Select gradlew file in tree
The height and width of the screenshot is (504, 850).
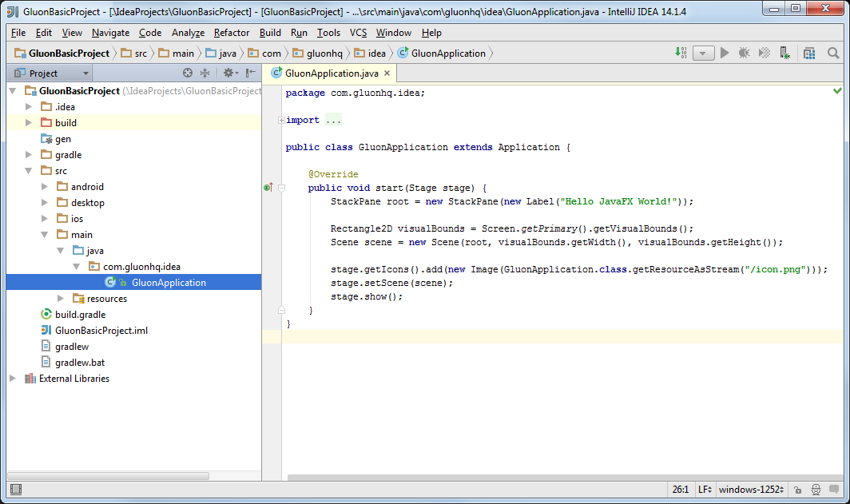pos(65,347)
